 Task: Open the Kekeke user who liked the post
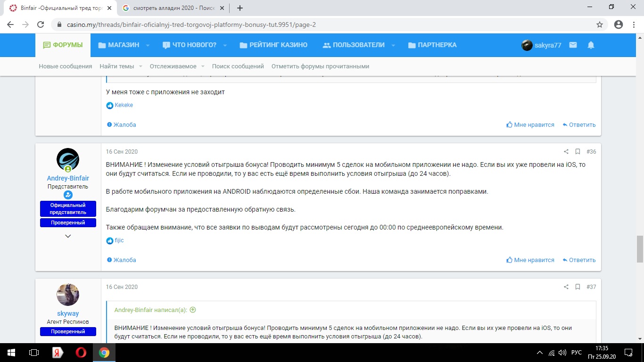coord(124,105)
